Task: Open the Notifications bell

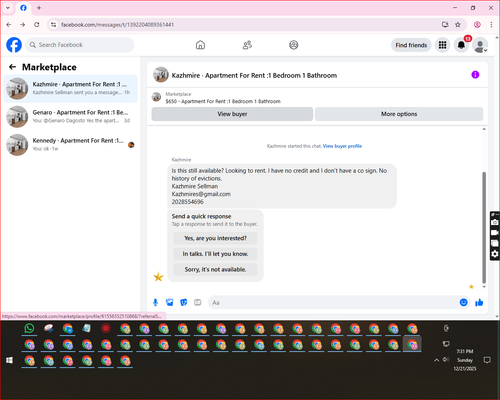Action: (x=461, y=45)
